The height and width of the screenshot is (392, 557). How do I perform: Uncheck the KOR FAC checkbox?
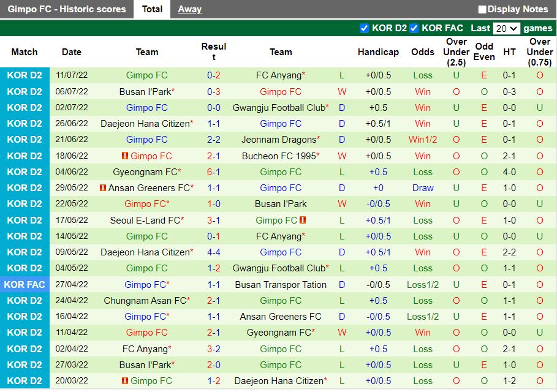pos(413,28)
